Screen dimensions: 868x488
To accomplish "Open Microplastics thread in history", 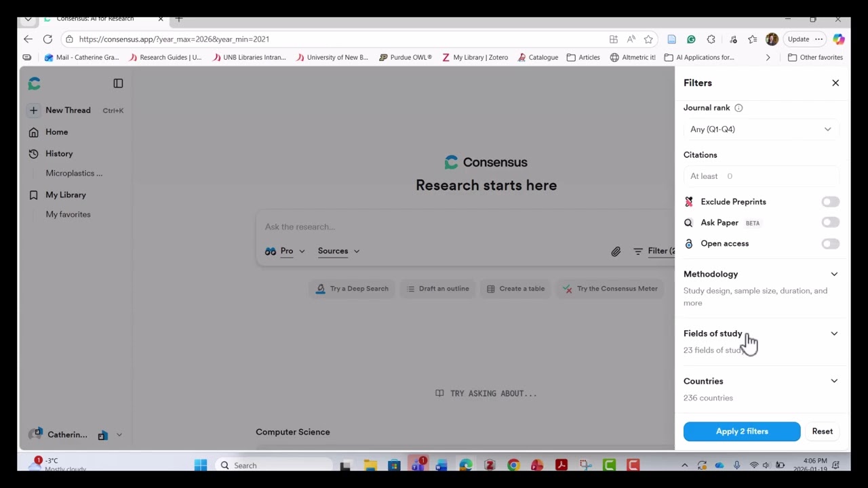I will point(74,174).
